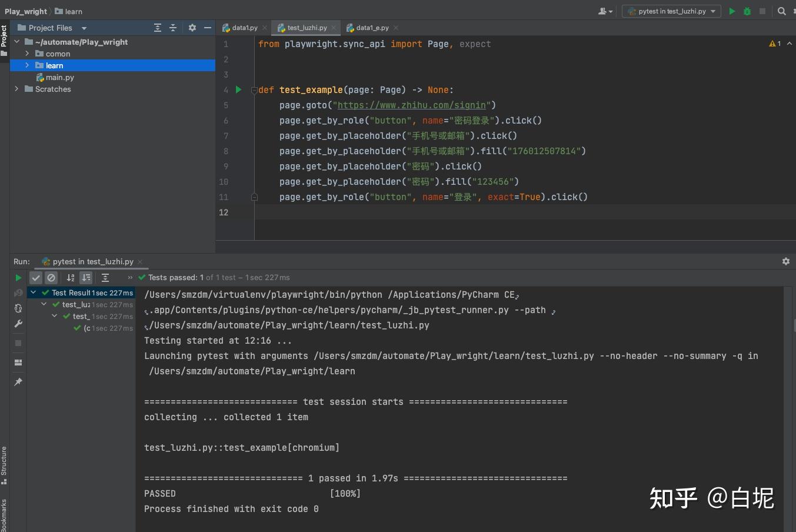The height and width of the screenshot is (532, 796).
Task: Rerun failed tests icon in Run panel
Action: [18, 293]
